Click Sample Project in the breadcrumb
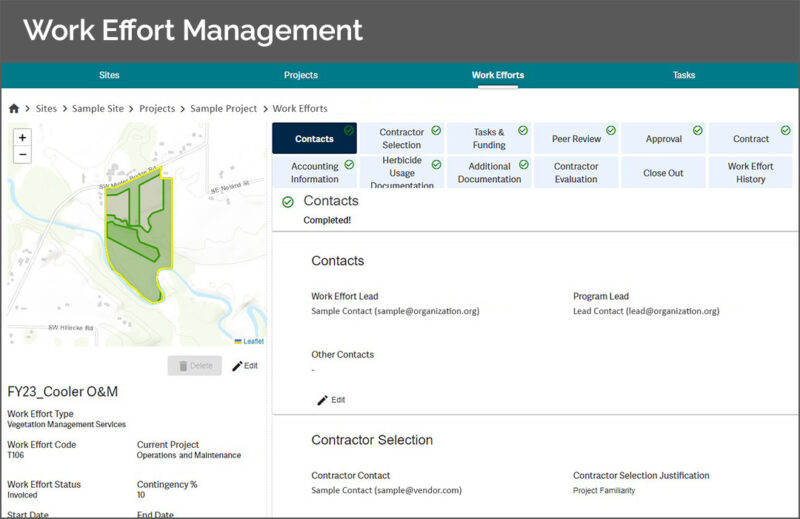Screen dimensions: 800x519 (224, 108)
